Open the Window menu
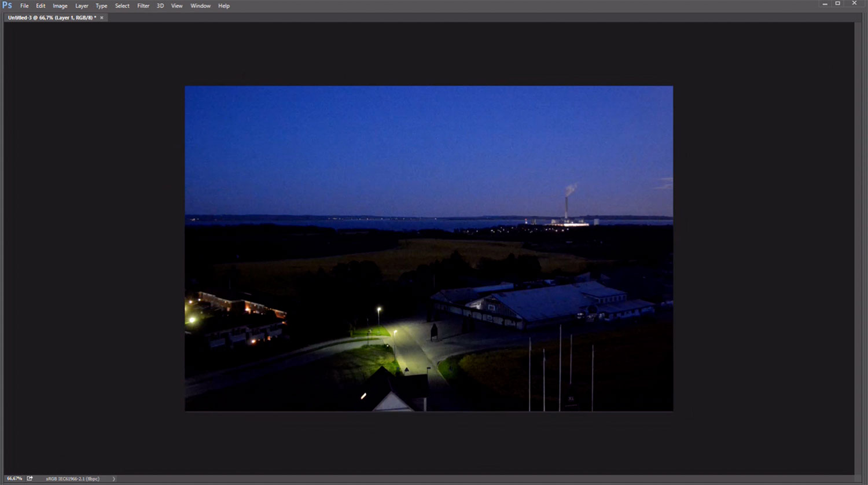Viewport: 868px width, 485px height. click(x=200, y=6)
